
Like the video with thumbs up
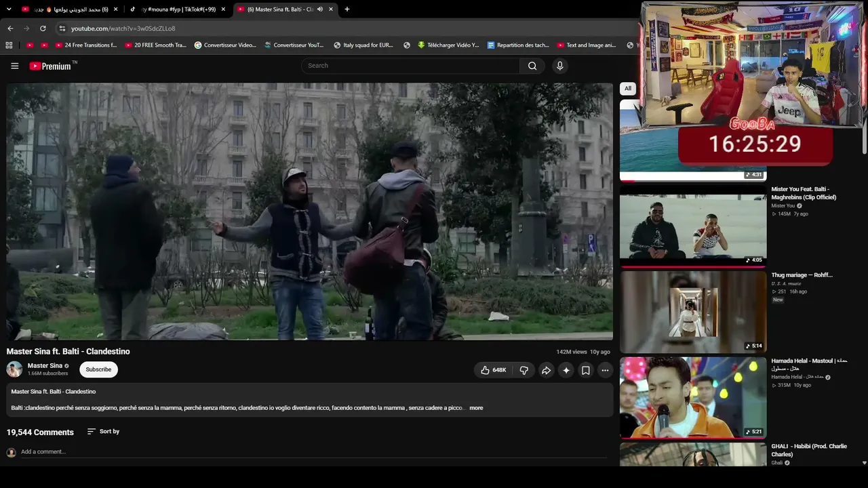pyautogui.click(x=493, y=370)
